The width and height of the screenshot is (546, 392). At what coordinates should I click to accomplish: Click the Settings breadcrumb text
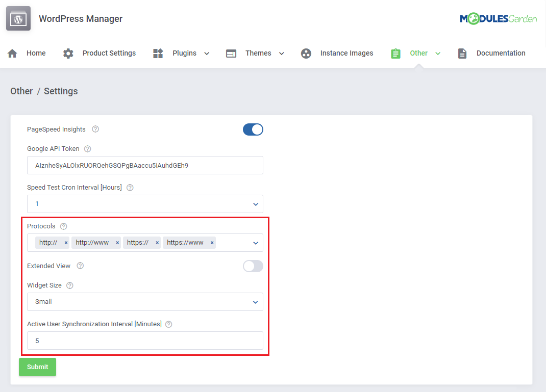point(61,91)
